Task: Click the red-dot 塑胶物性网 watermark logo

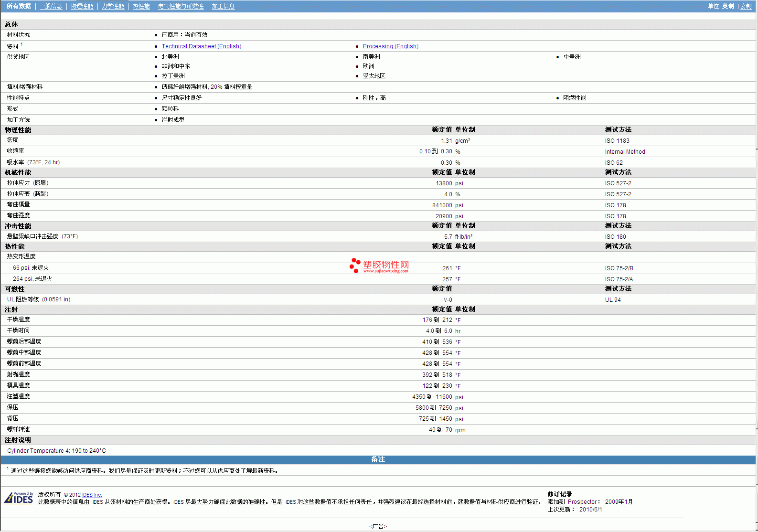Action: pyautogui.click(x=379, y=266)
